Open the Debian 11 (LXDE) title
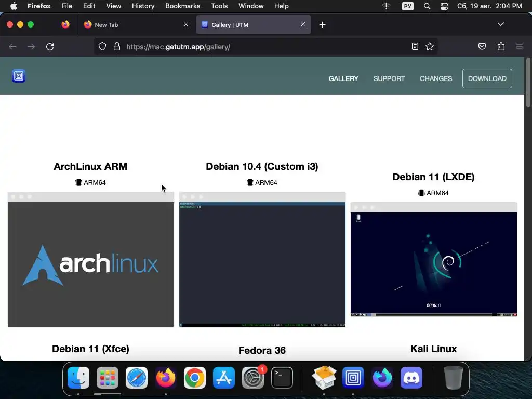The width and height of the screenshot is (532, 399). (x=433, y=177)
